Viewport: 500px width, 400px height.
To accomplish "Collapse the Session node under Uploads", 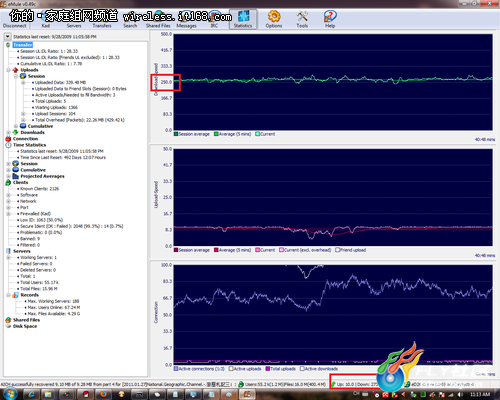I will pyautogui.click(x=16, y=76).
